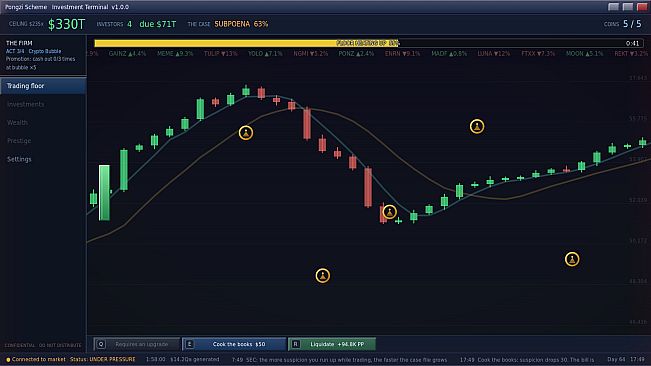Screen dimensions: 651x366
Task: Open Settings in the sidebar
Action: (43, 159)
